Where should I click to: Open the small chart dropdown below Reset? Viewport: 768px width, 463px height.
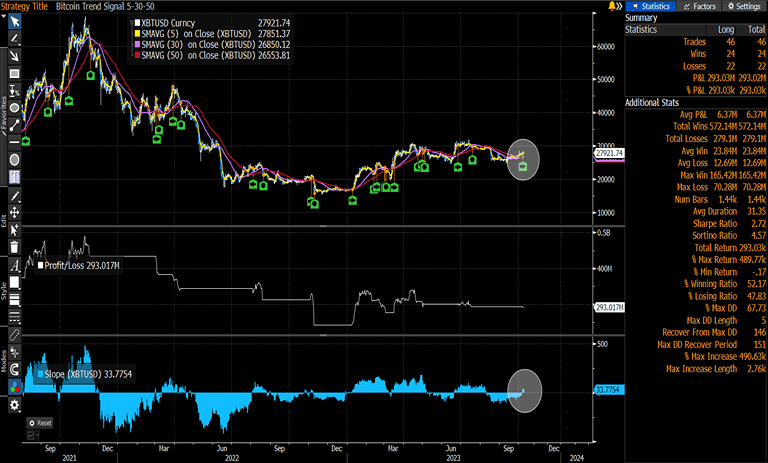pyautogui.click(x=33, y=435)
